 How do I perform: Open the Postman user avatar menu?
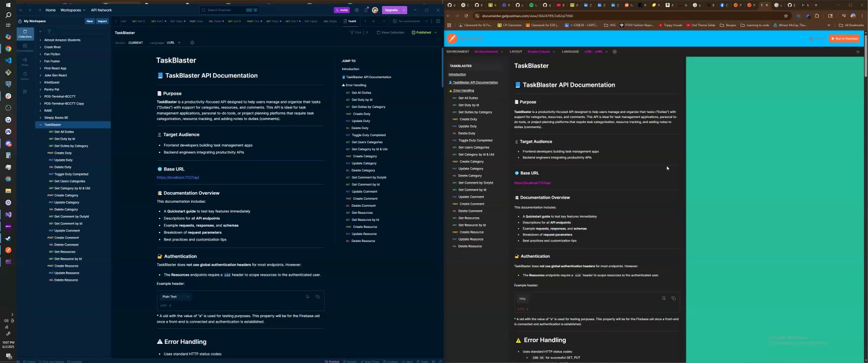click(375, 10)
